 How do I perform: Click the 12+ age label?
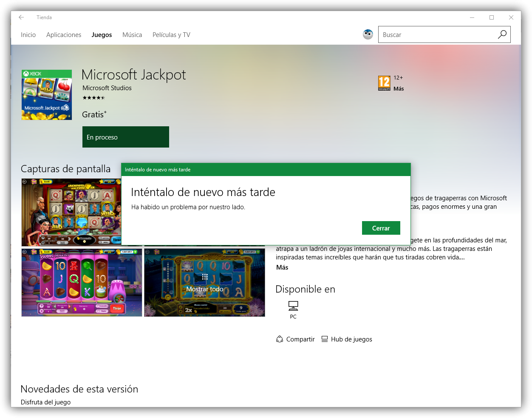(398, 78)
